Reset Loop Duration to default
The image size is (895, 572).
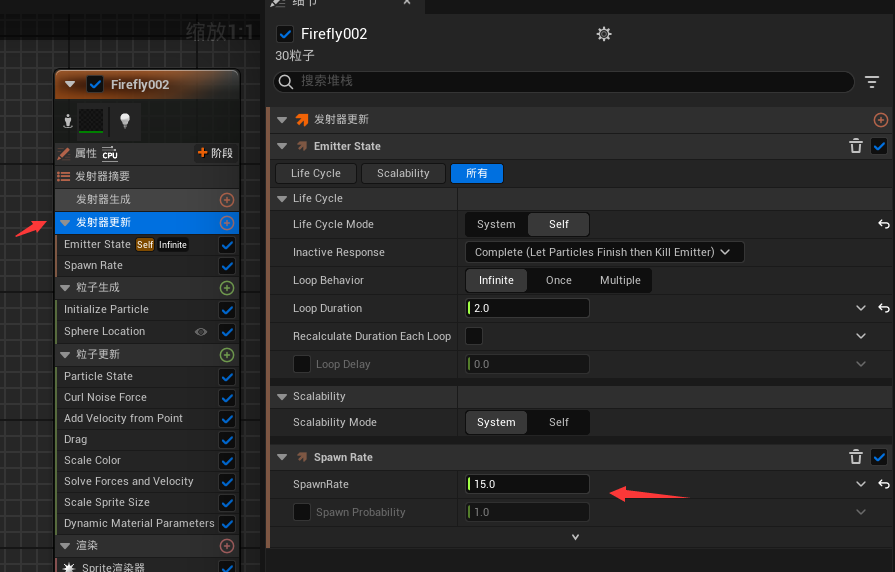pyautogui.click(x=884, y=308)
